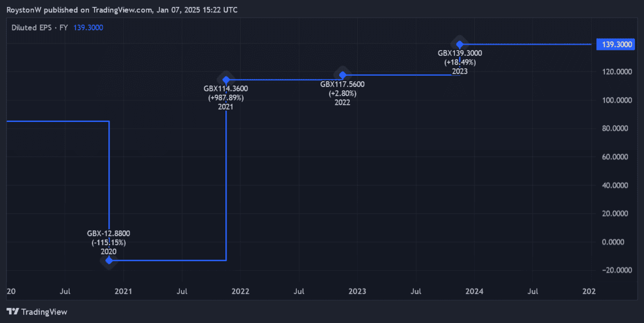644x323 pixels.
Task: Click the blue 139.3000 legend value
Action: [89, 27]
